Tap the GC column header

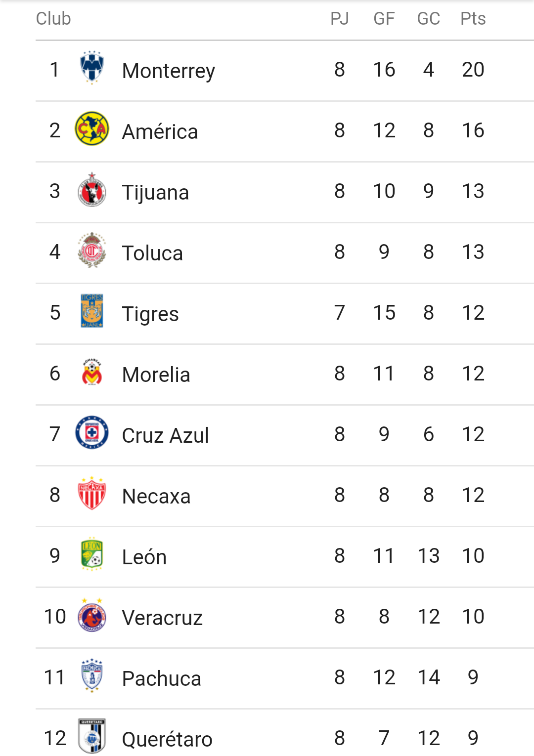[x=428, y=19]
